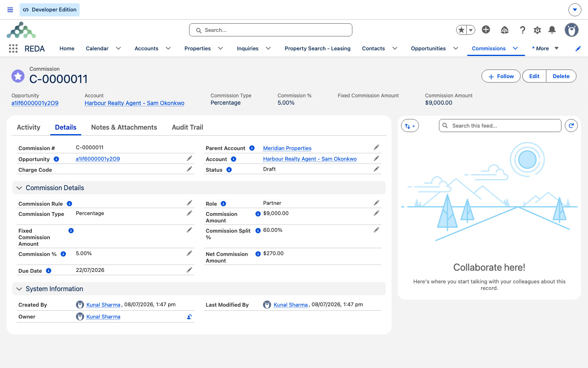Edit the Status field
588x368 pixels.
(x=376, y=169)
